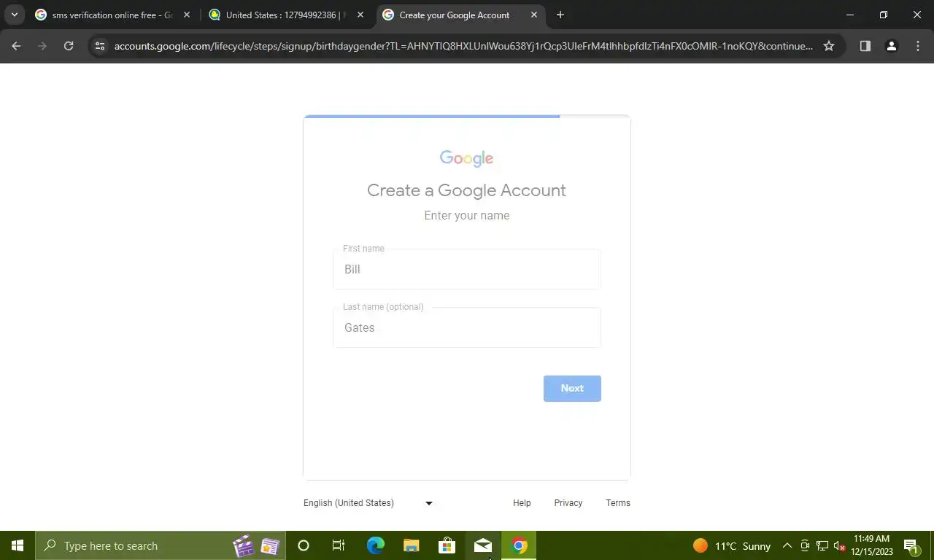The width and height of the screenshot is (934, 560).
Task: Click the search highlights icon in search box
Action: [x=256, y=545]
